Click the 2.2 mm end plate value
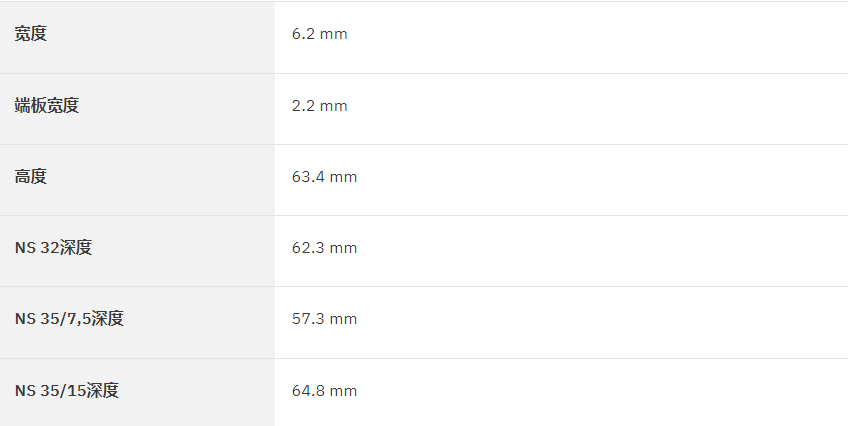 (320, 106)
